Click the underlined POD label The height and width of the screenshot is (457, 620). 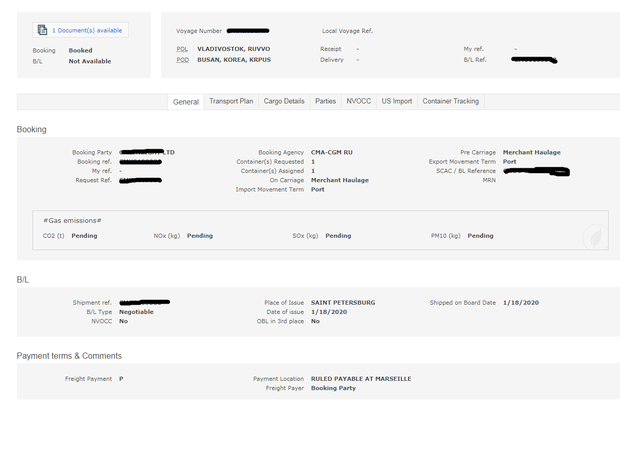[x=182, y=59]
